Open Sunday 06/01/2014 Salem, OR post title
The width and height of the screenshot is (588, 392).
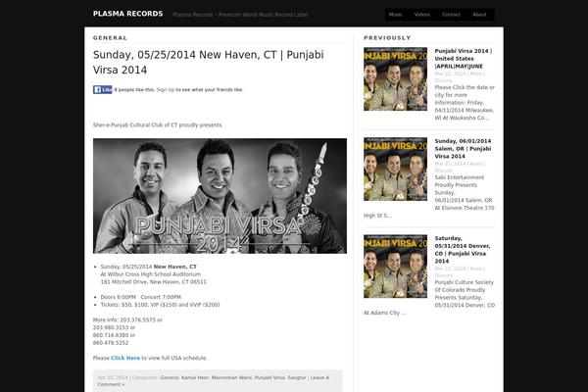pyautogui.click(x=463, y=149)
